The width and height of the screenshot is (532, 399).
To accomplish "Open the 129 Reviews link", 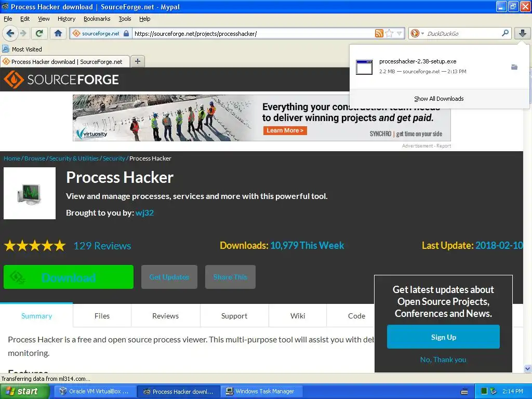I will (x=102, y=246).
